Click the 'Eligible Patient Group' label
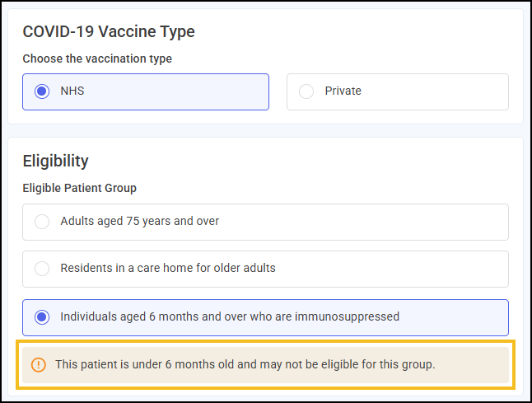The height and width of the screenshot is (403, 532). pyautogui.click(x=79, y=188)
